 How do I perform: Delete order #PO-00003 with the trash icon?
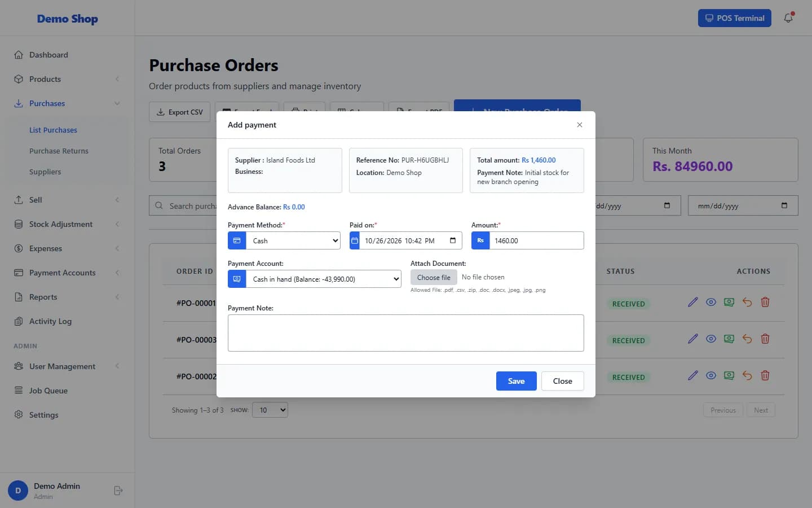point(765,339)
